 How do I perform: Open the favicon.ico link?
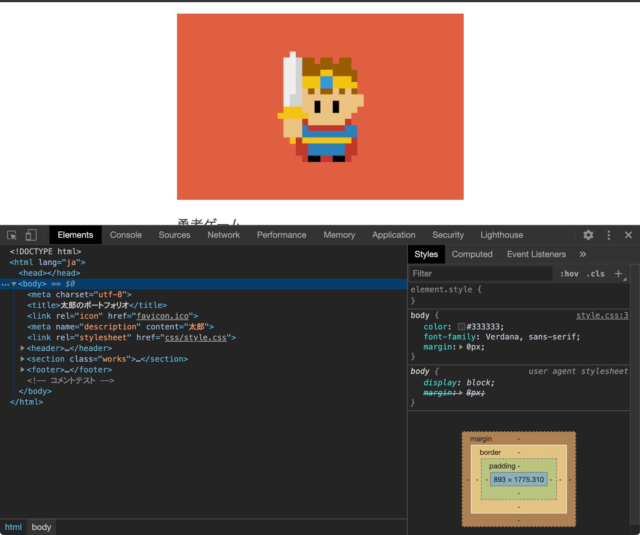162,316
